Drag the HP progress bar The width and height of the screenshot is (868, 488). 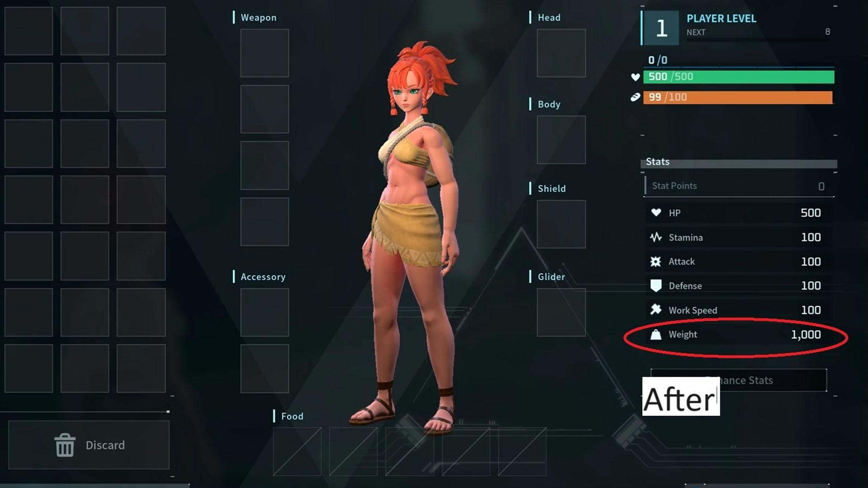(x=739, y=76)
